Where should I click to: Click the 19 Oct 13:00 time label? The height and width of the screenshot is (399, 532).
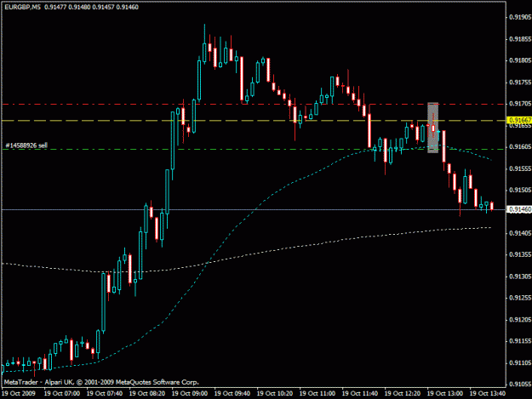coord(445,393)
